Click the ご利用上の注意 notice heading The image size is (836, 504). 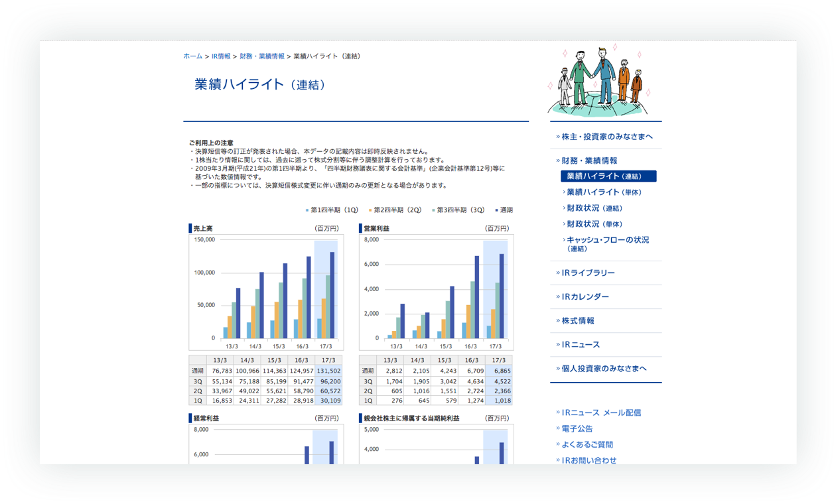pos(211,143)
